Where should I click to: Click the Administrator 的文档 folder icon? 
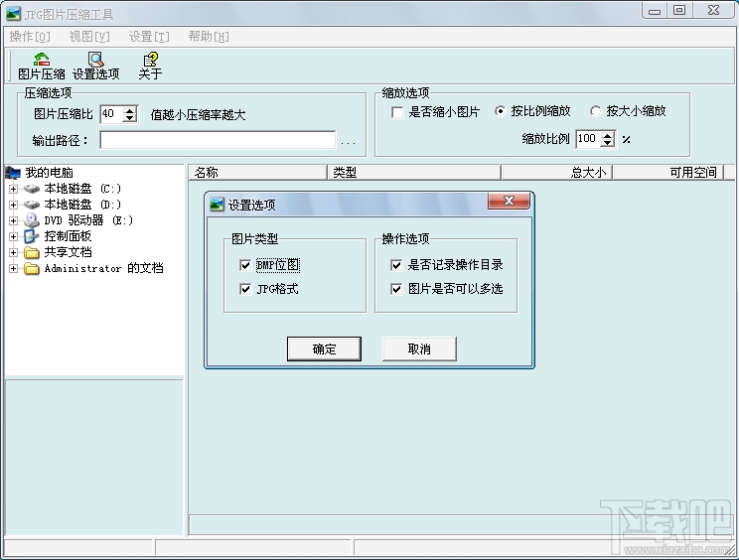32,268
